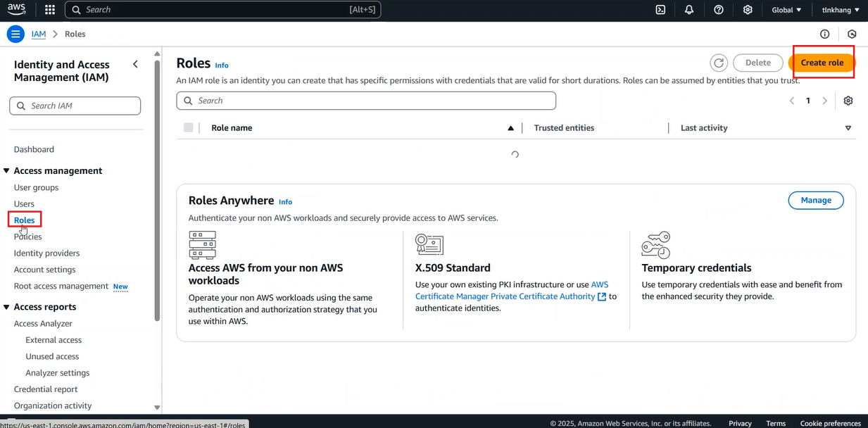
Task: Sort by Role name ascending arrow
Action: [x=510, y=128]
